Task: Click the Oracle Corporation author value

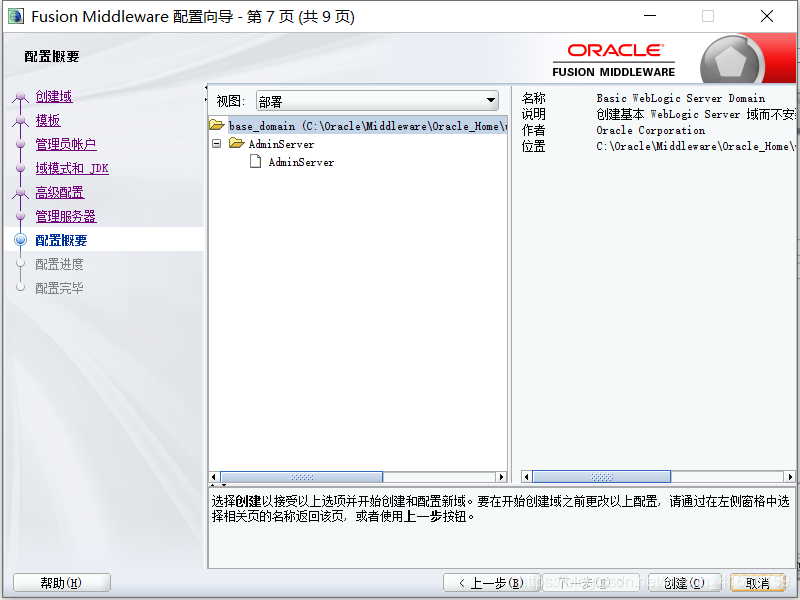Action: click(651, 131)
